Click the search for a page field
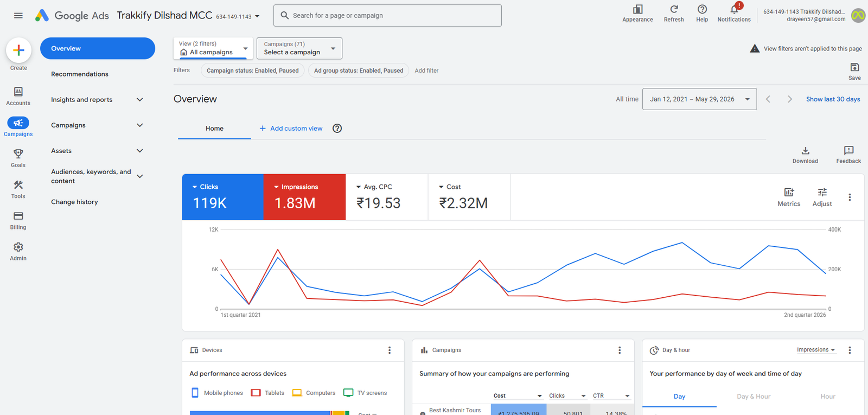 (387, 16)
